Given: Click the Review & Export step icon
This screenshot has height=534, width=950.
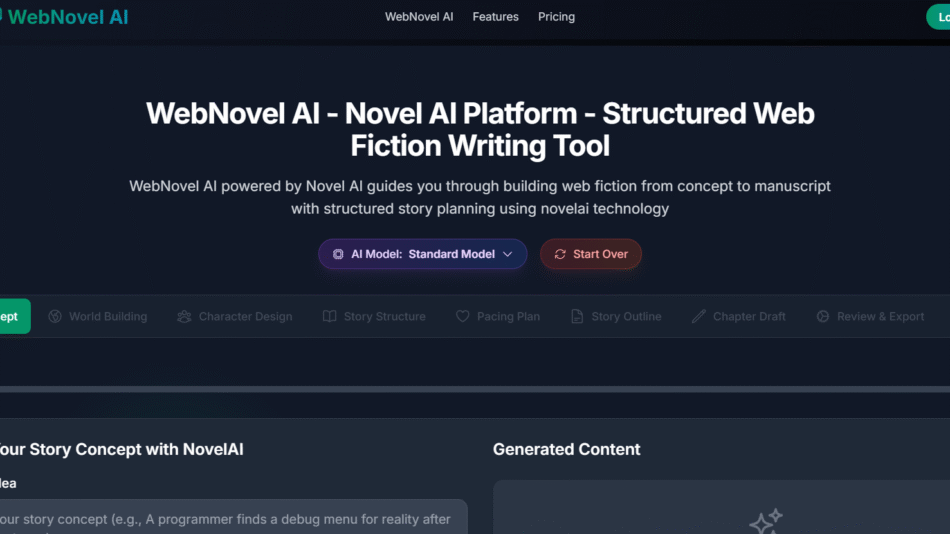Looking at the screenshot, I should click(823, 316).
